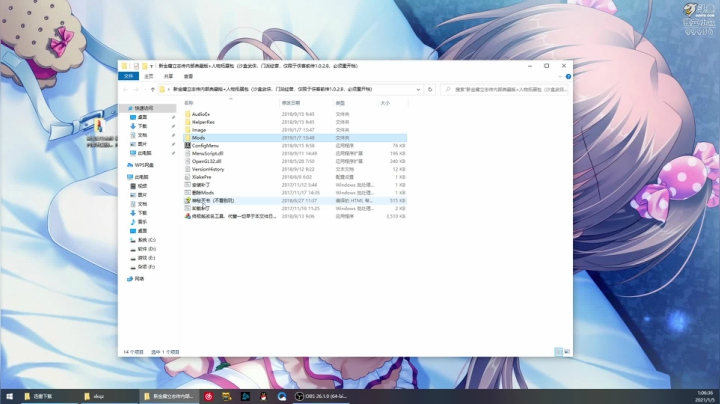Click the Explorer help question mark icon
The width and height of the screenshot is (720, 404).
[x=568, y=76]
